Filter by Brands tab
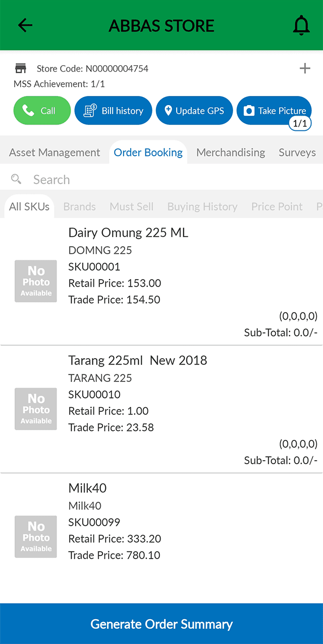323x644 pixels. (79, 207)
